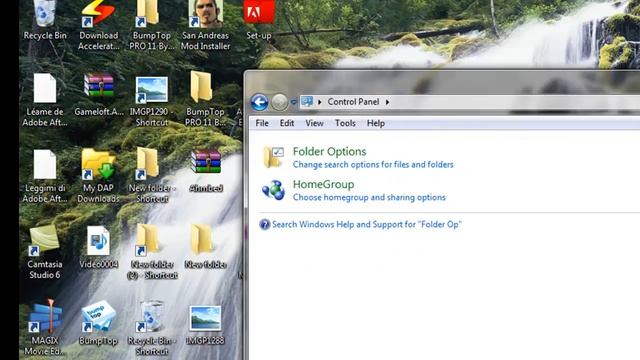Click the Folder Options icon in Control Panel

(273, 157)
